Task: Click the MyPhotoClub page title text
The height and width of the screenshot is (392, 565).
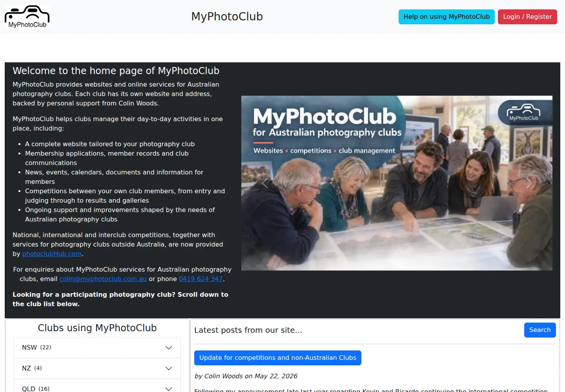Action: (x=227, y=16)
